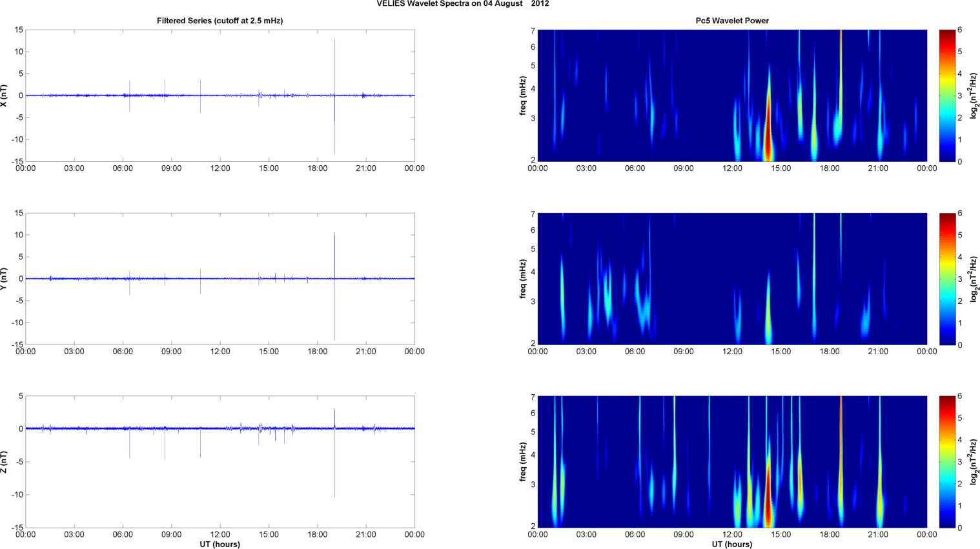Click the 'X (nT)' axis label
Screen dimensions: 980x549
click(x=4, y=95)
